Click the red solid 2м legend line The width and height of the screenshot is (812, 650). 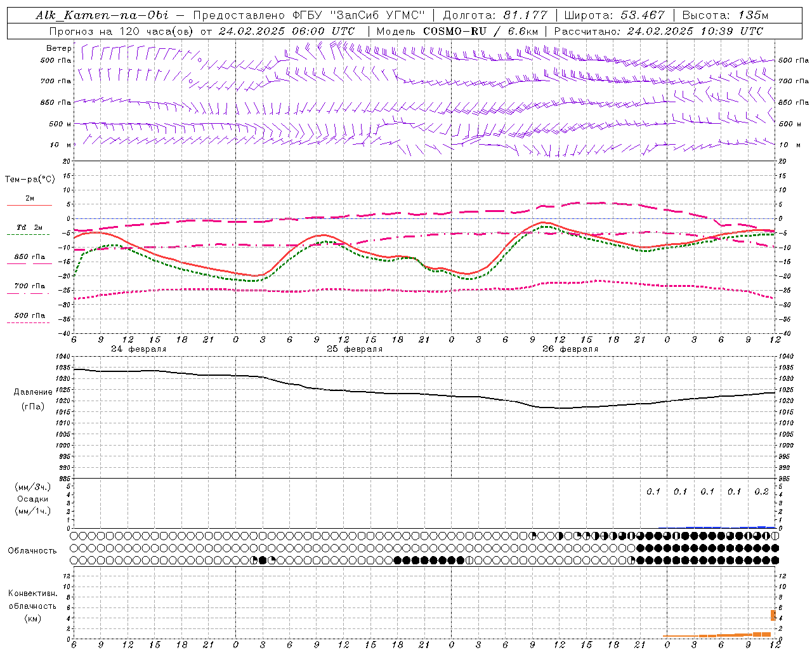coord(29,206)
